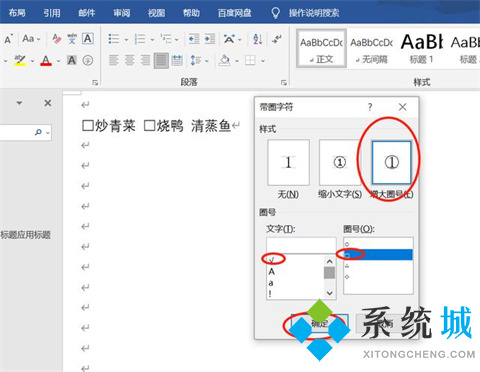The image size is (480, 372).
Task: Apply distributed alignment
Action: click(x=177, y=60)
